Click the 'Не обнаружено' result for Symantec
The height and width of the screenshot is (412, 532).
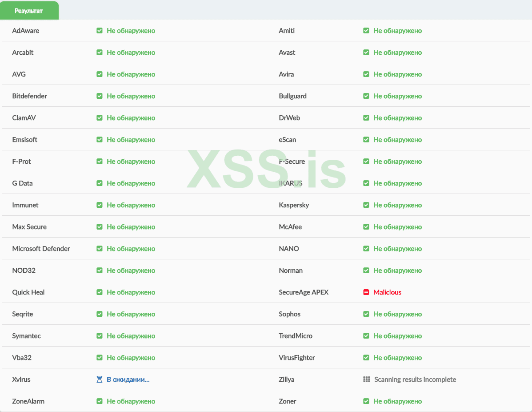[x=131, y=336]
